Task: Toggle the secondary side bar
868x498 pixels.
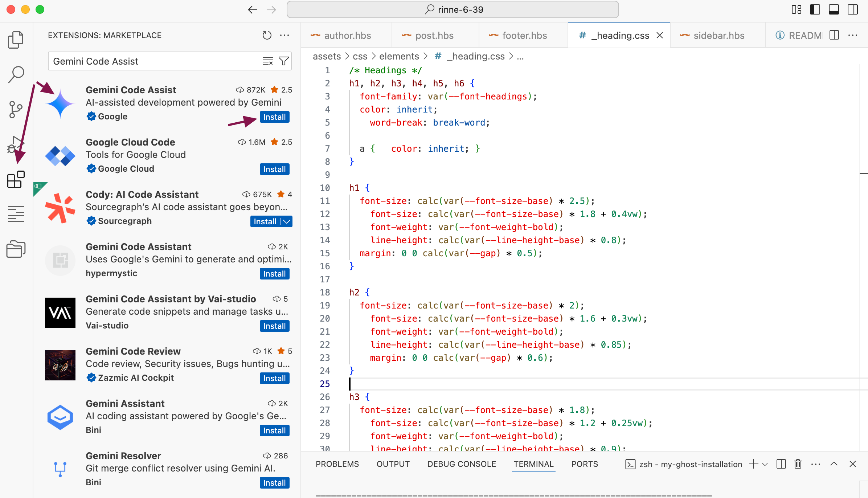Action: [853, 9]
